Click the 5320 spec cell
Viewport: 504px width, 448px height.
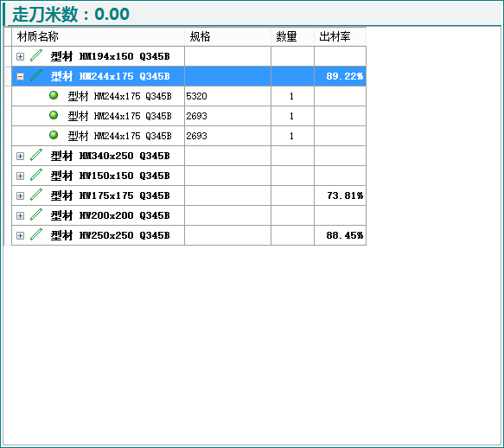[x=227, y=96]
